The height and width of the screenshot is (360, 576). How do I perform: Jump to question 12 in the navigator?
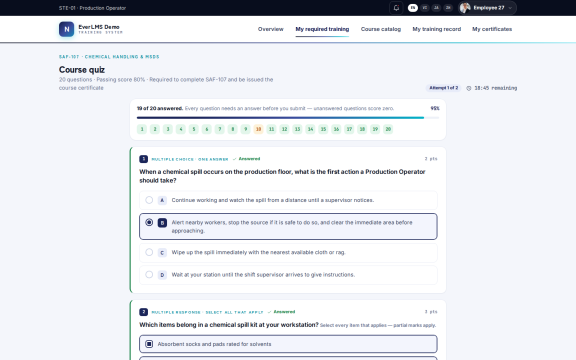tap(284, 129)
